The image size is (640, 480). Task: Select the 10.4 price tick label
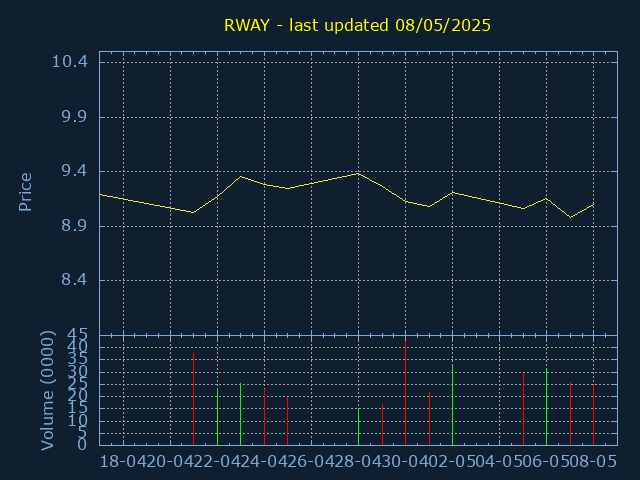click(69, 62)
